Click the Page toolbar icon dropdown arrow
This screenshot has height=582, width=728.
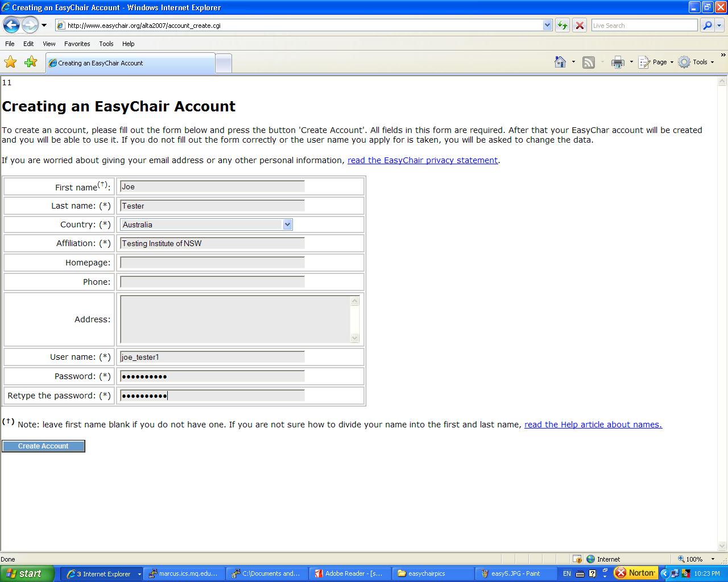click(672, 62)
